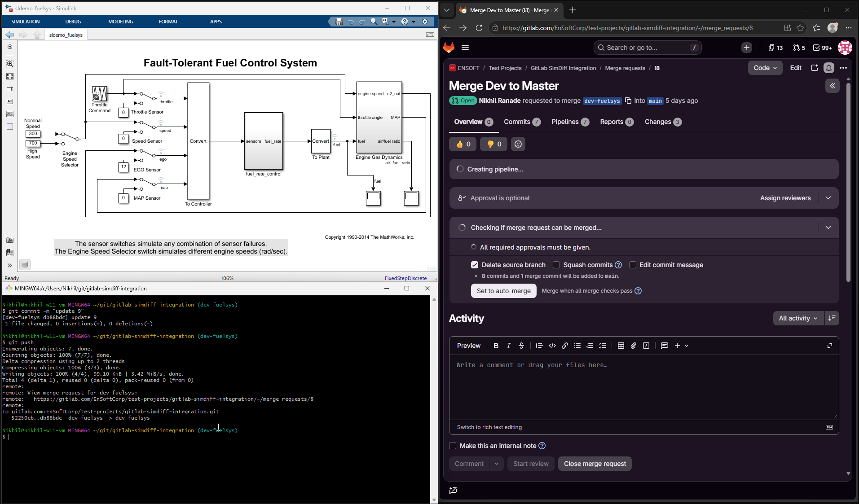859x504 pixels.
Task: Apply bold formatting in comment editor
Action: pos(496,346)
